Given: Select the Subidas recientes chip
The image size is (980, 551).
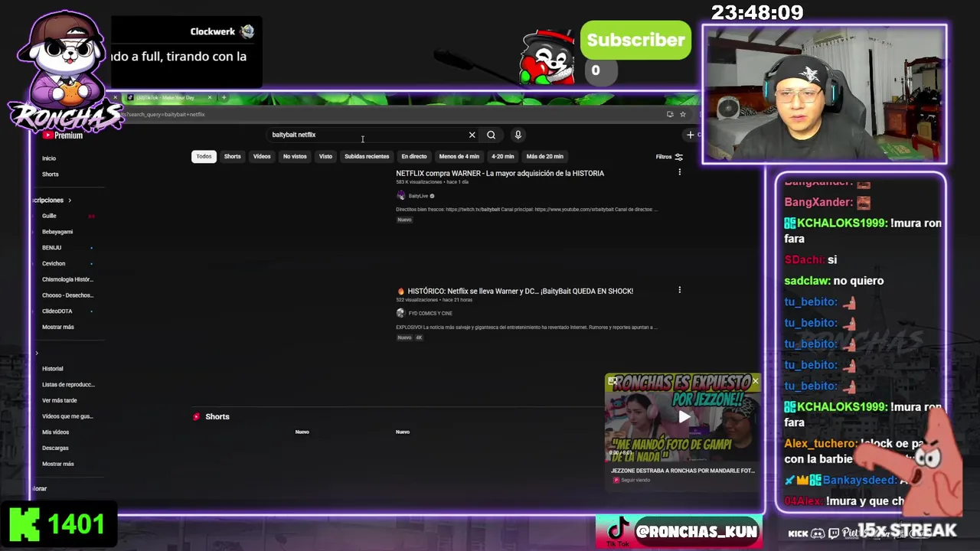Looking at the screenshot, I should tap(367, 156).
